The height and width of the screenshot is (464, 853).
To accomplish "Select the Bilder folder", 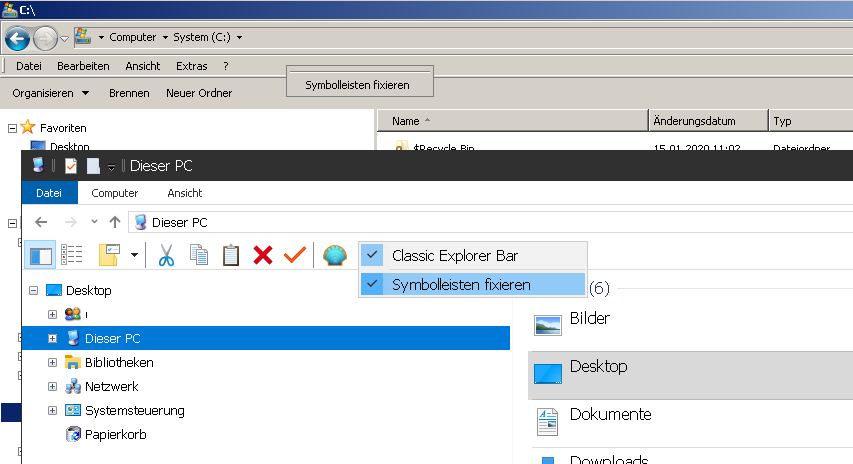I will click(589, 318).
